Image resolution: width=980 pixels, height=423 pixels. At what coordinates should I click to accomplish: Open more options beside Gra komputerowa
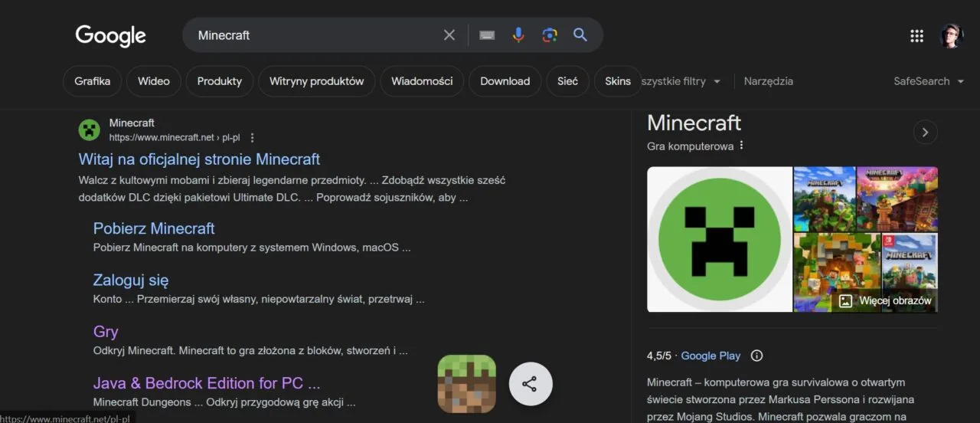pos(741,146)
